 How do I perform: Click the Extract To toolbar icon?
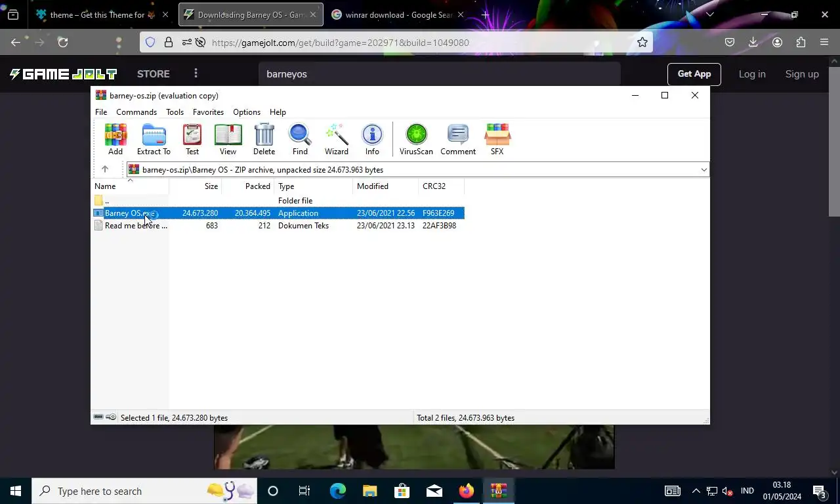pyautogui.click(x=154, y=139)
